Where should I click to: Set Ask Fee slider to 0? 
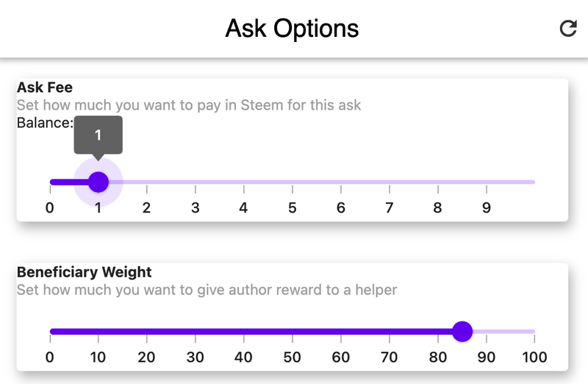pyautogui.click(x=50, y=182)
